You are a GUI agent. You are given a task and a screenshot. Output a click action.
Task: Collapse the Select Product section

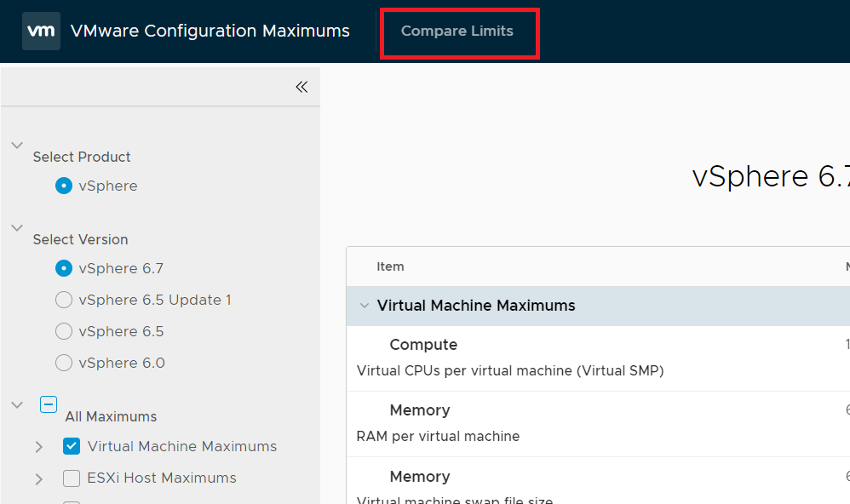click(17, 146)
